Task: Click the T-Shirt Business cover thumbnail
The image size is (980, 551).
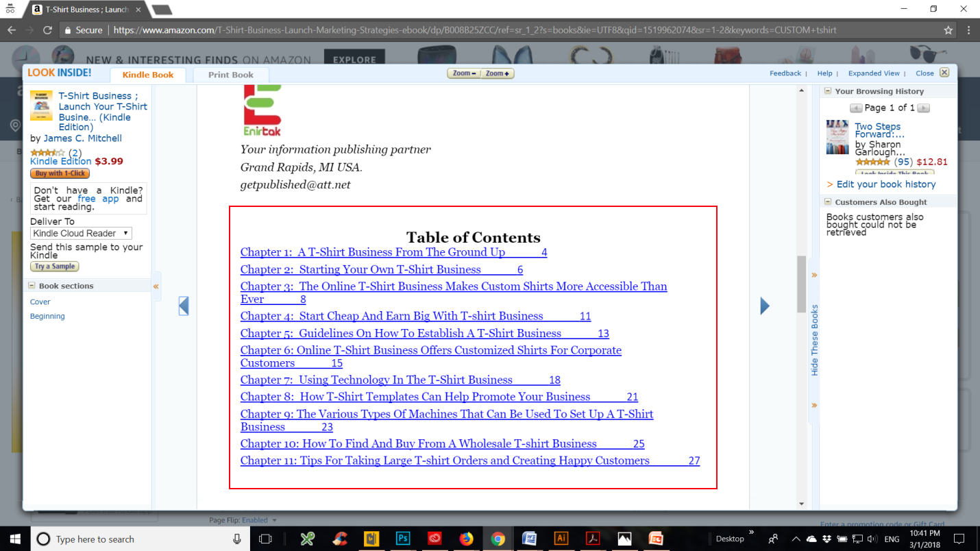Action: click(41, 106)
